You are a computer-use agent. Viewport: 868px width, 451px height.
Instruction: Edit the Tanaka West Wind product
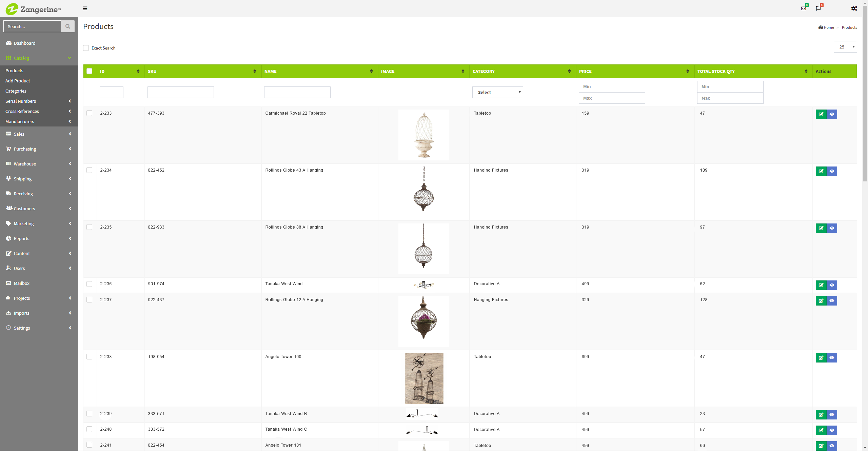pos(821,285)
